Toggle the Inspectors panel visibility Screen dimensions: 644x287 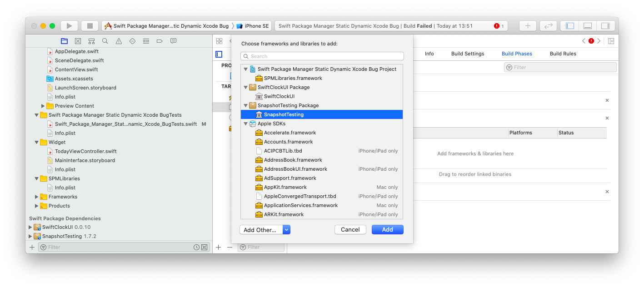click(x=605, y=26)
